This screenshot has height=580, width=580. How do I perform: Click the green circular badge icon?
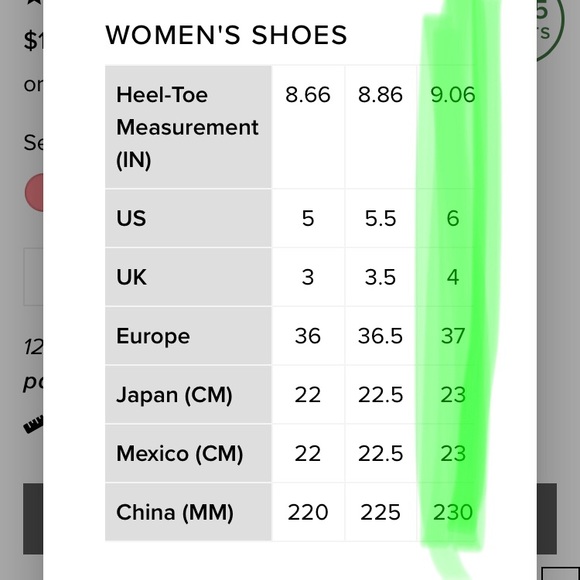pos(550,28)
